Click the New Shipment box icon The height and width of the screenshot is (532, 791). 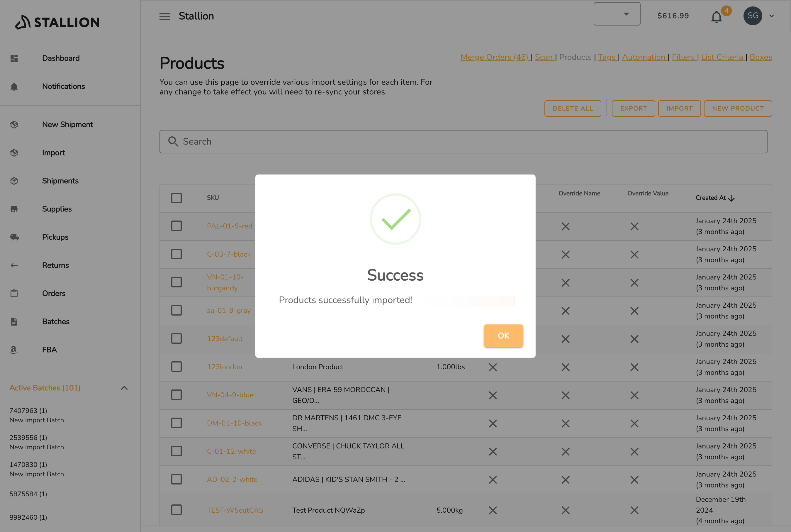point(14,125)
